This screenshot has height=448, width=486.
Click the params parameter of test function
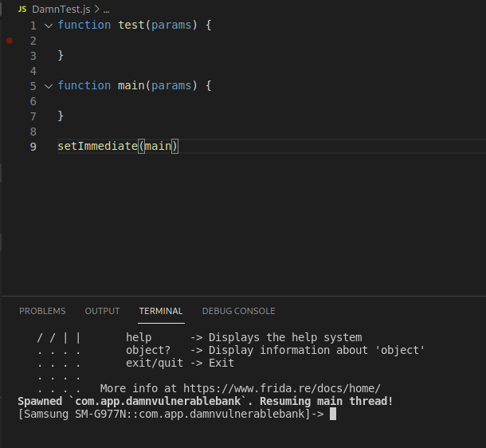pyautogui.click(x=170, y=26)
